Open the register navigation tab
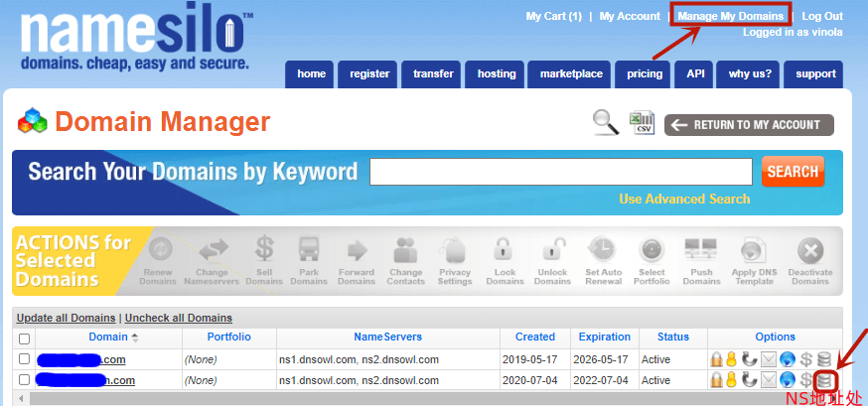The height and width of the screenshot is (406, 868). 369,74
